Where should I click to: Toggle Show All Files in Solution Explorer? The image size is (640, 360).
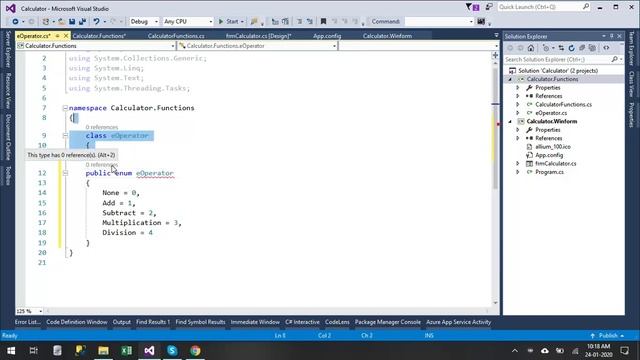[592, 48]
